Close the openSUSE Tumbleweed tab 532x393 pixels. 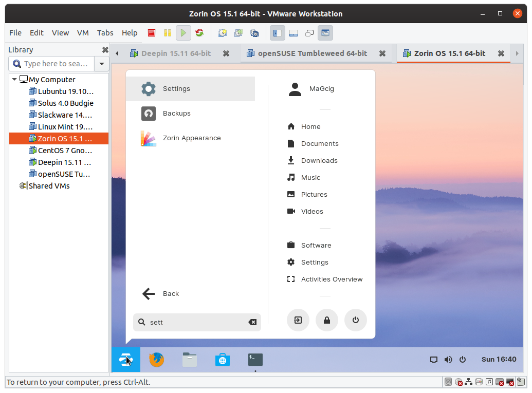(x=382, y=53)
